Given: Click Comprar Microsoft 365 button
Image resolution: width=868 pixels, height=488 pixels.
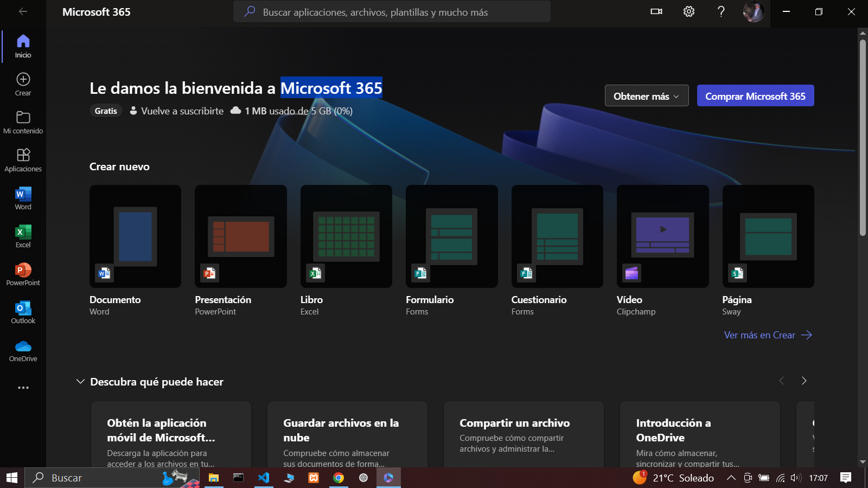Looking at the screenshot, I should click(755, 96).
